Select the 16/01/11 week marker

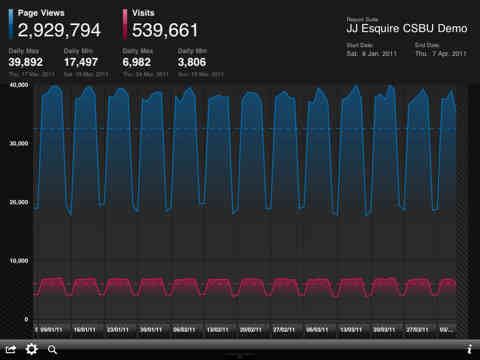click(85, 330)
